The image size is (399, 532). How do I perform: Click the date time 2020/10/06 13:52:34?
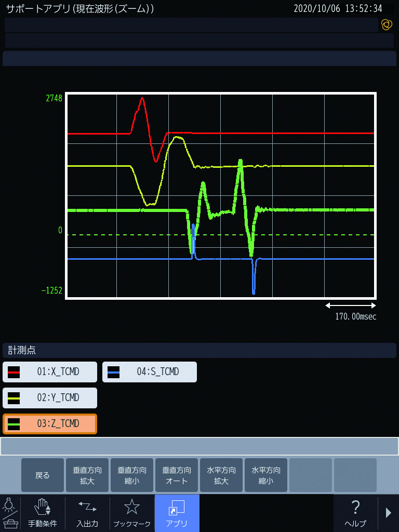338,8
